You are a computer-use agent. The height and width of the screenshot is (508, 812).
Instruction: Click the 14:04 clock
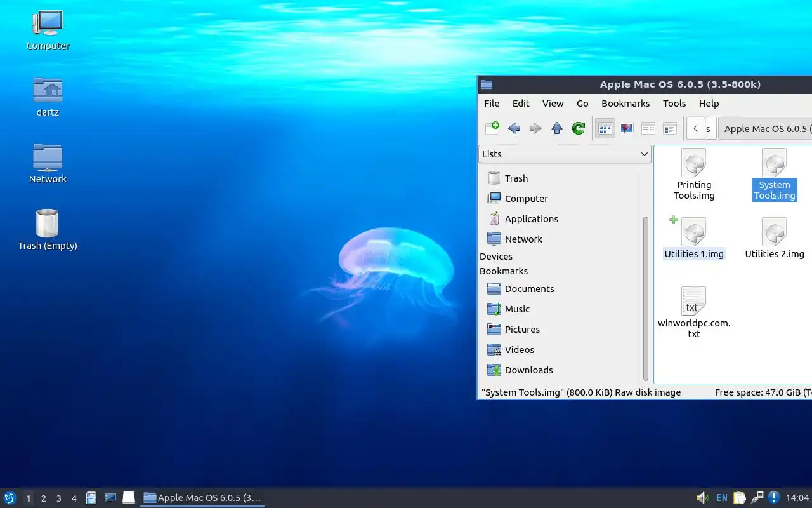click(x=797, y=498)
